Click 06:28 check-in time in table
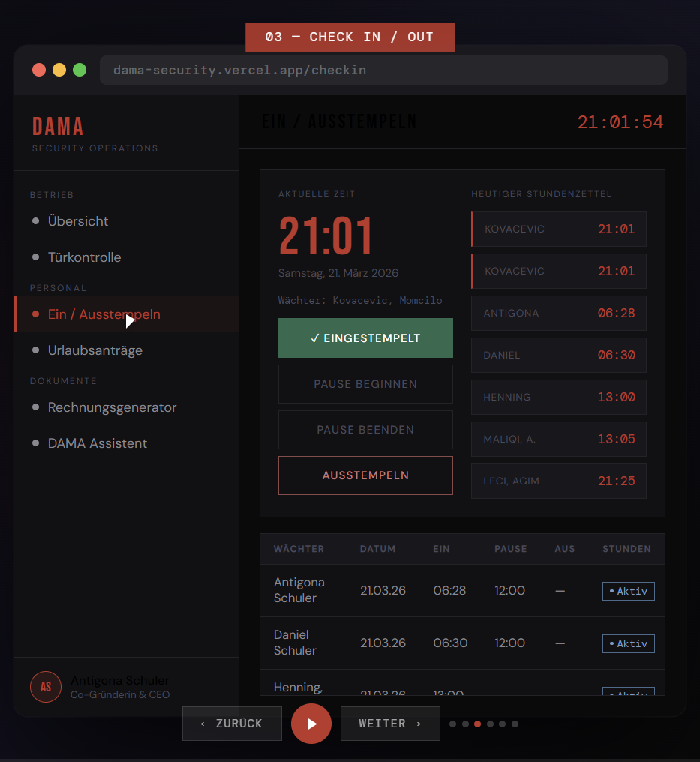The height and width of the screenshot is (762, 700). click(449, 591)
